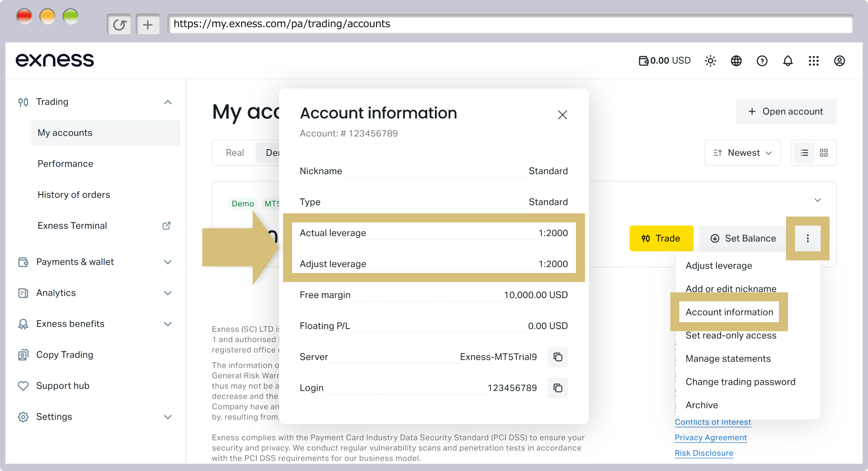Open the Privacy Agreement link
The width and height of the screenshot is (868, 471).
click(x=711, y=438)
